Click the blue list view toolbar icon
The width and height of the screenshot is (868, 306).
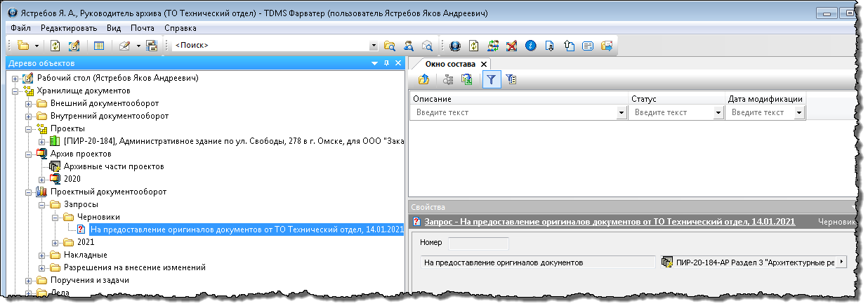coord(99,46)
